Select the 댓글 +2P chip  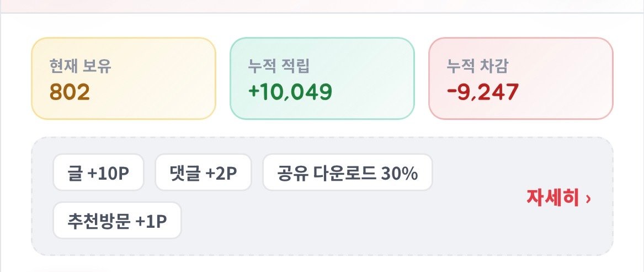pyautogui.click(x=203, y=172)
